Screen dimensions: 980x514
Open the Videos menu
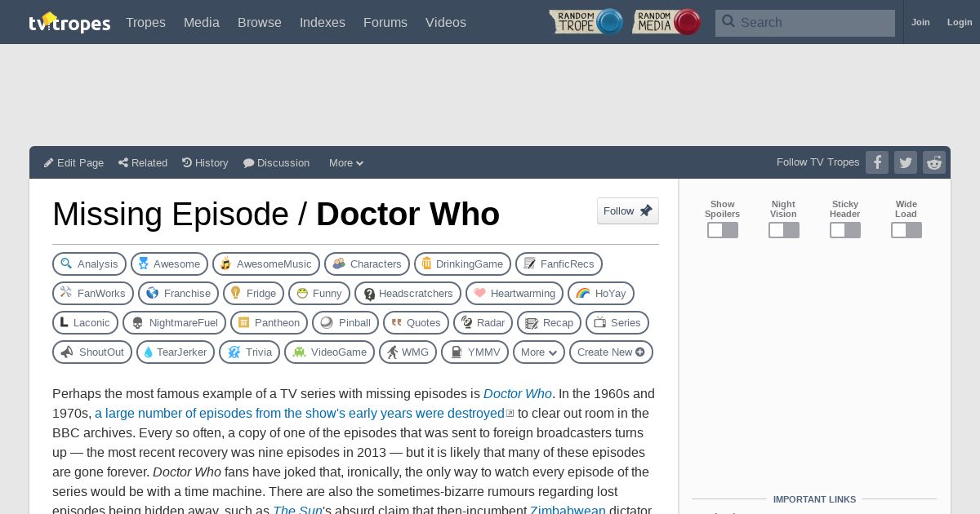pos(446,22)
